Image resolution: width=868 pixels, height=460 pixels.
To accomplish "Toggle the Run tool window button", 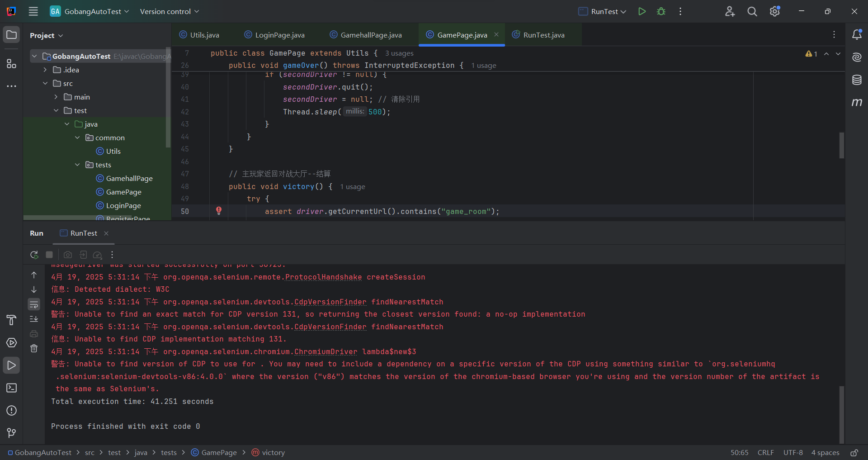I will 12,365.
